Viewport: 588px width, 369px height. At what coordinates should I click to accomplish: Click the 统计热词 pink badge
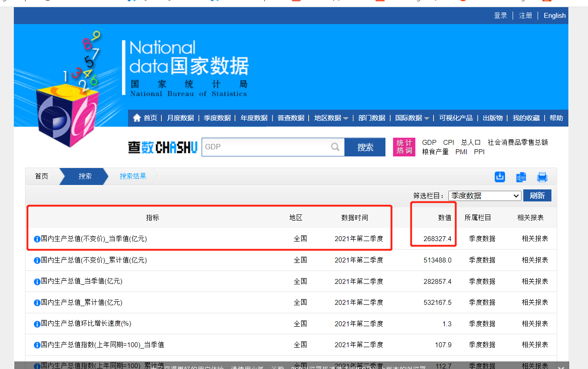[404, 147]
